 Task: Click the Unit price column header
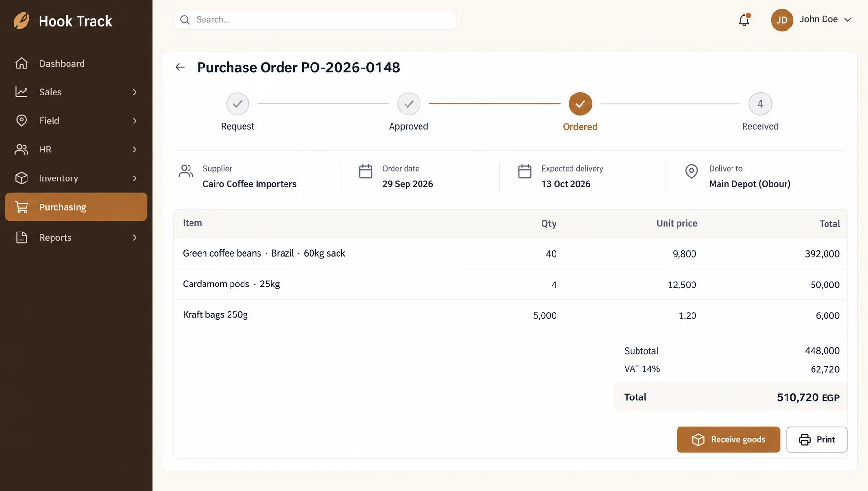click(677, 223)
